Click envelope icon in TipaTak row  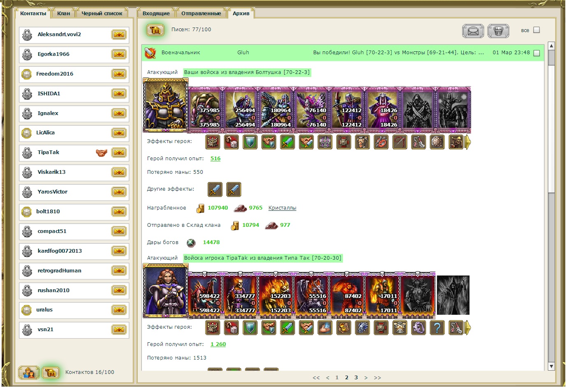(x=119, y=152)
